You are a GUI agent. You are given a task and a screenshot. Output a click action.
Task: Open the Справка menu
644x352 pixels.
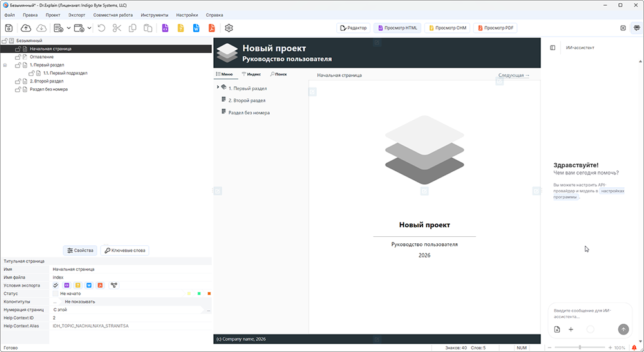click(214, 15)
